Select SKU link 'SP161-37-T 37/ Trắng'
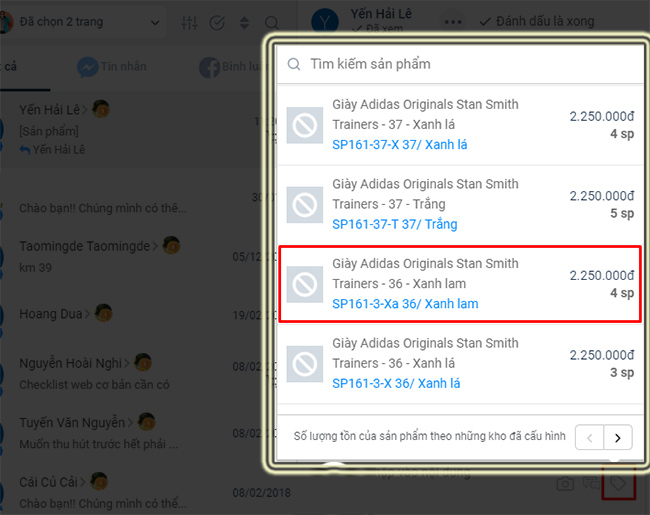This screenshot has height=515, width=650. coord(395,224)
